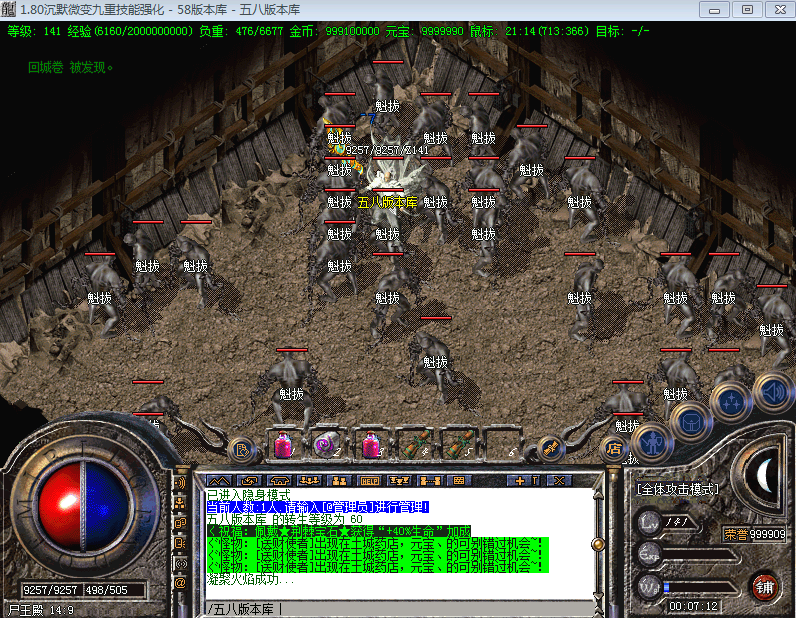
Task: Use the red potion in belt slot 1
Action: [x=283, y=445]
